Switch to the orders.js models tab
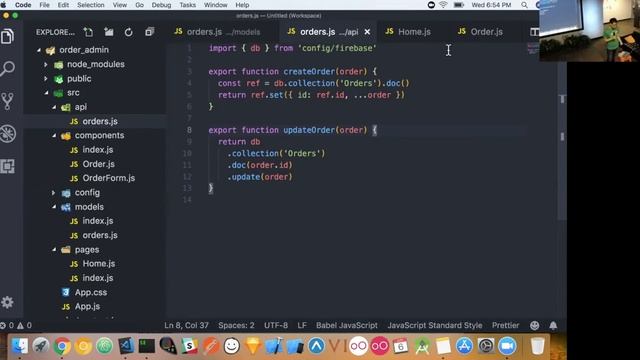 click(222, 32)
